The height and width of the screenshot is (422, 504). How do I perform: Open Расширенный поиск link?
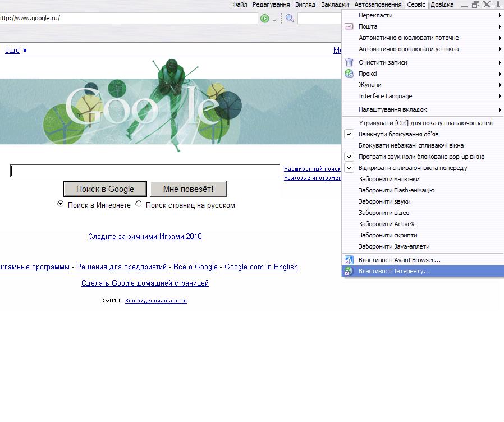click(x=312, y=168)
